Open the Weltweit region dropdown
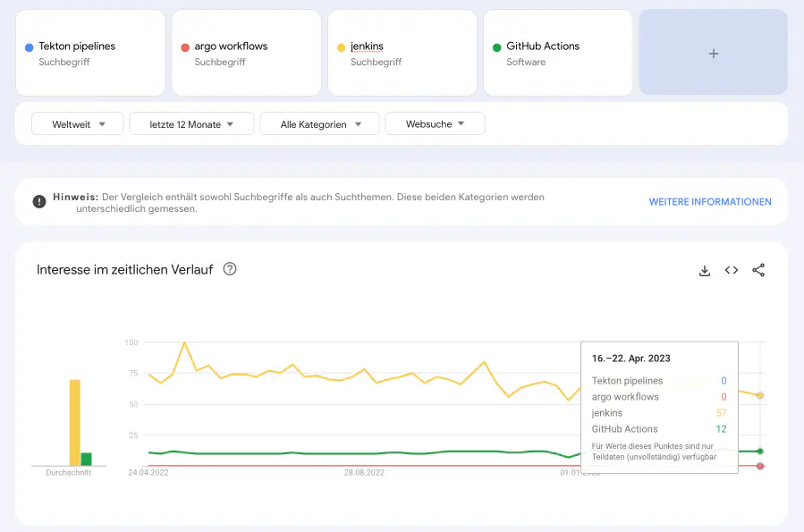 pos(78,124)
